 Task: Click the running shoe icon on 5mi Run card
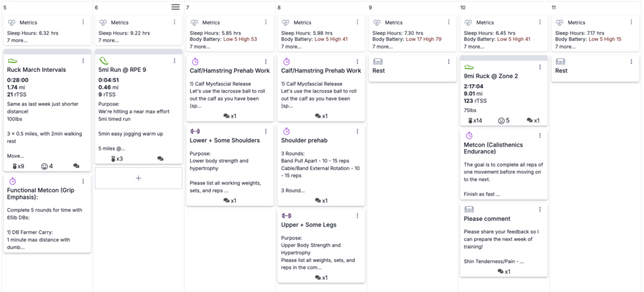pos(104,61)
